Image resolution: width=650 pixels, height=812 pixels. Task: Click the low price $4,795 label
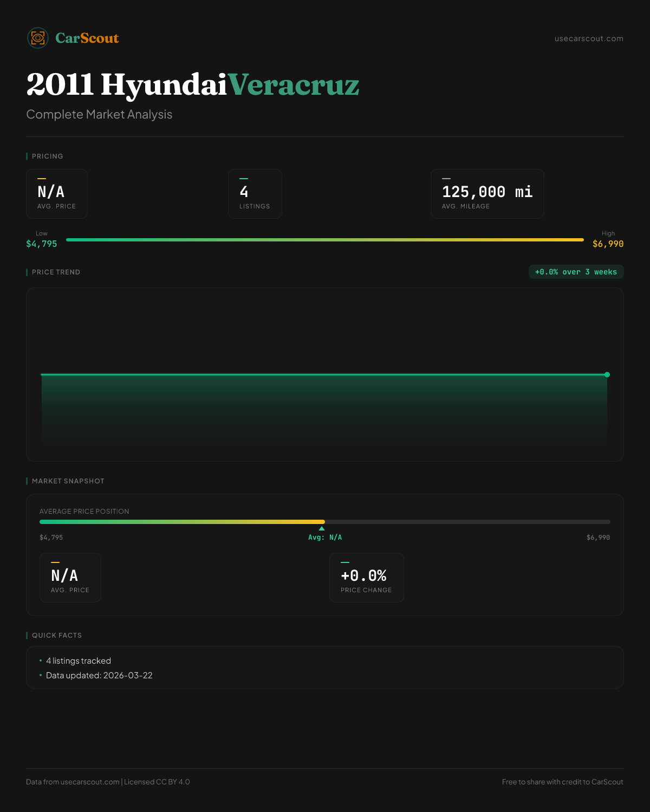pyautogui.click(x=42, y=244)
